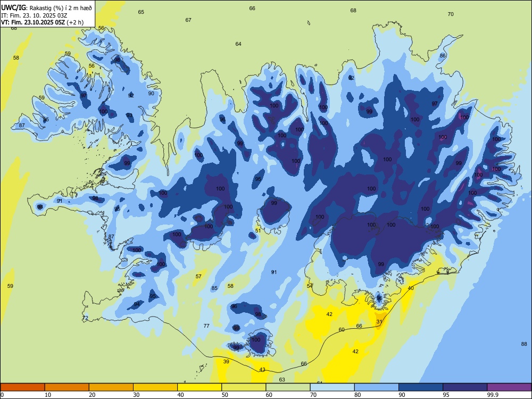Click the 0–10 dark orange legend swatch
This screenshot has width=532, height=399.
pos(23,387)
